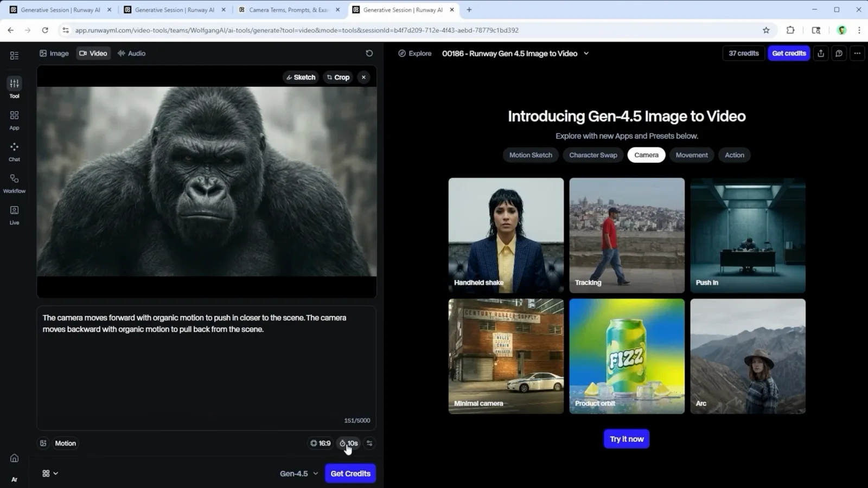
Task: Select the Handheld shake preset thumbnail
Action: 506,235
